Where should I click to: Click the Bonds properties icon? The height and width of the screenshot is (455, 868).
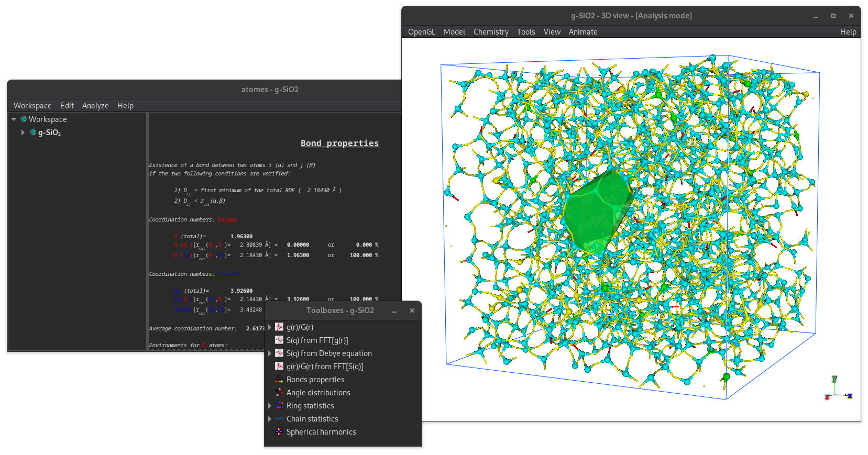pos(279,380)
